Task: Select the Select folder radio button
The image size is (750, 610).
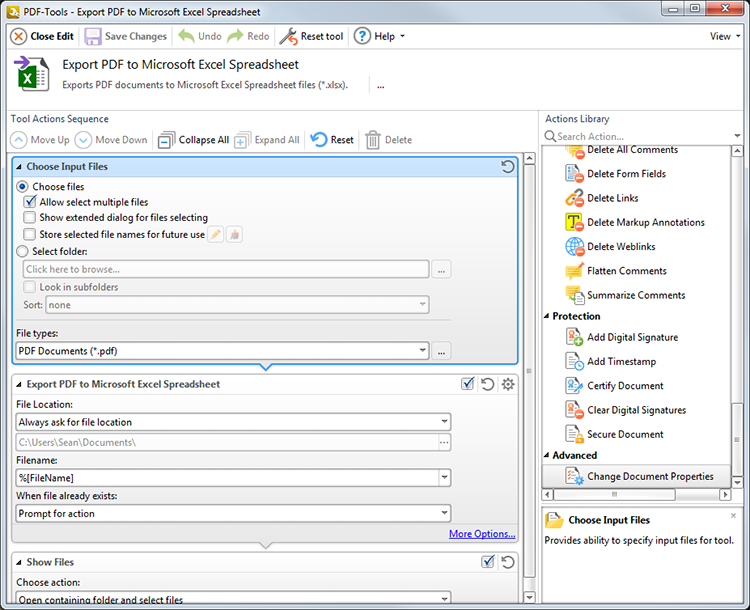Action: point(22,251)
